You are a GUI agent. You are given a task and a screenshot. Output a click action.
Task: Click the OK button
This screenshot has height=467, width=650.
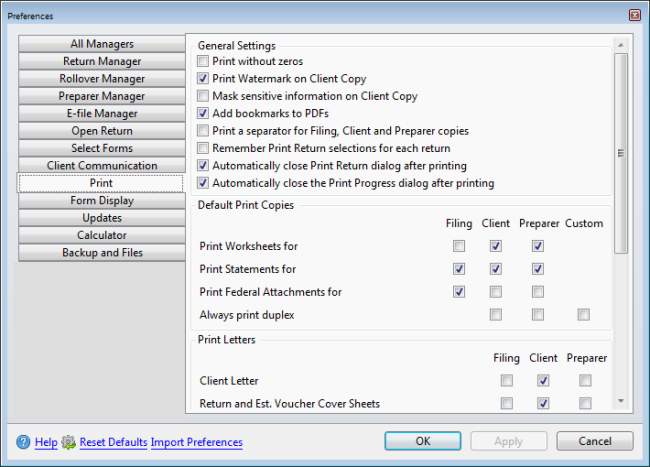click(x=423, y=441)
